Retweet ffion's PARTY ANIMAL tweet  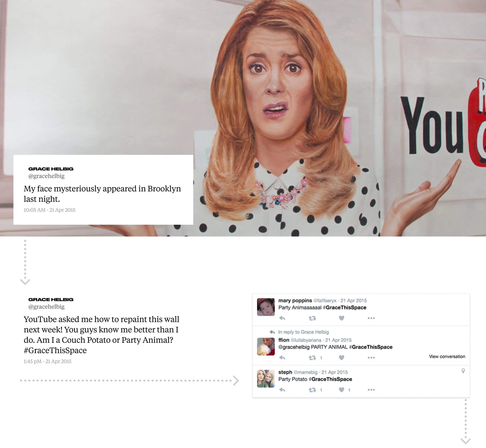coord(312,358)
